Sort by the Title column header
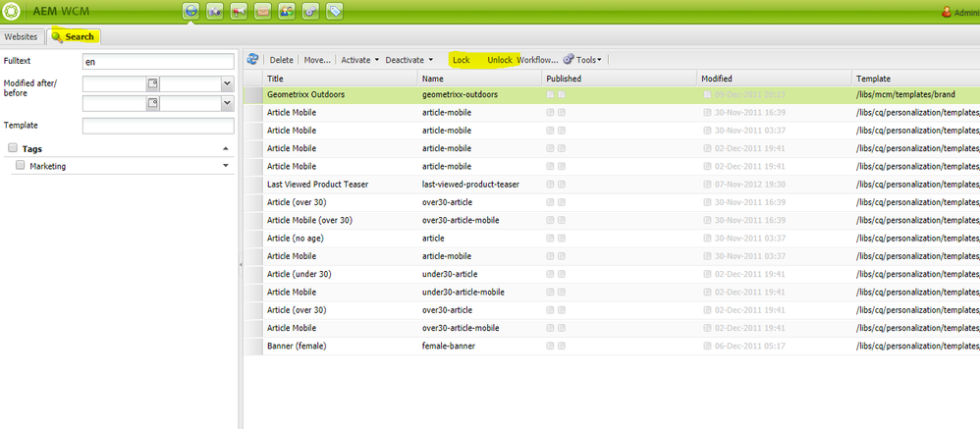The width and height of the screenshot is (980, 429). pyautogui.click(x=340, y=79)
